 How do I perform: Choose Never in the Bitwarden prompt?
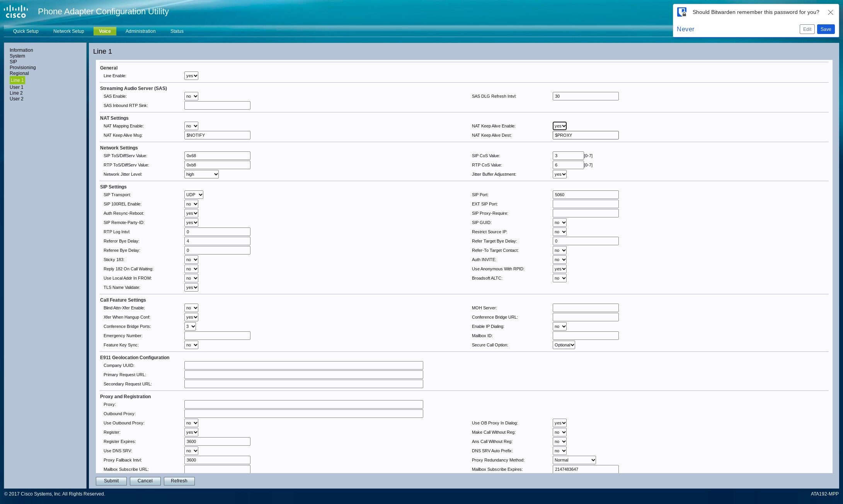pyautogui.click(x=685, y=29)
